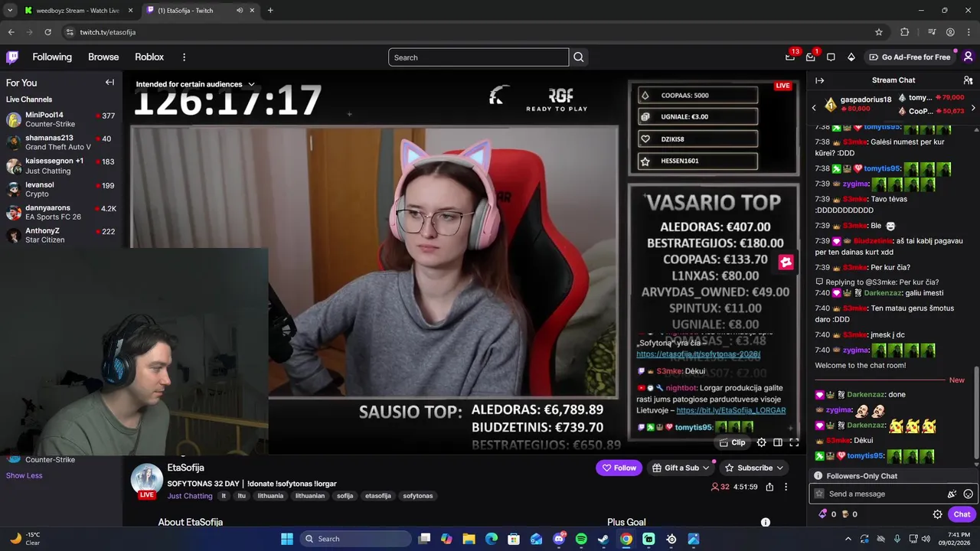Collapse the Stream Chat panel
This screenshot has width=980, height=551.
819,80
